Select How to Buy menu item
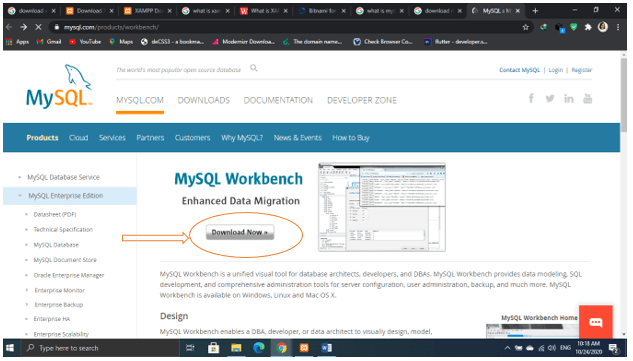Image resolution: width=633 pixels, height=361 pixels. pyautogui.click(x=352, y=138)
